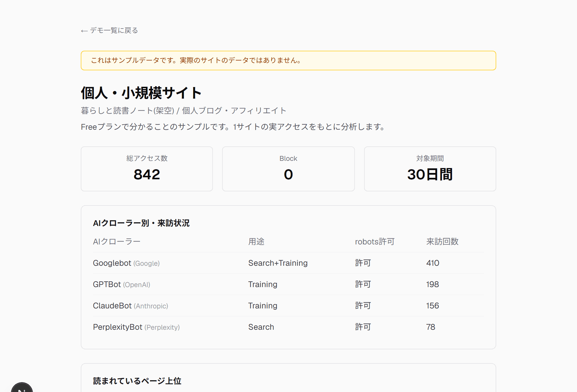The width and height of the screenshot is (577, 392).
Task: Click the 78 visit count
Action: 430,327
